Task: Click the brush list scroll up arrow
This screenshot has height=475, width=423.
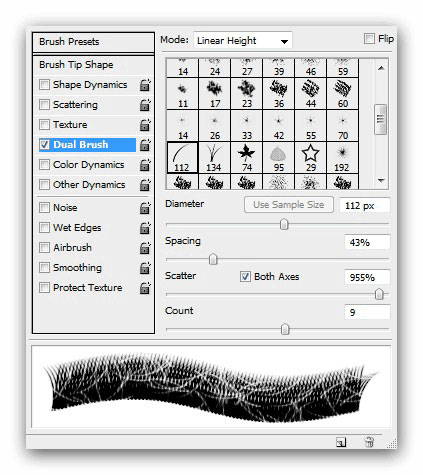Action: pyautogui.click(x=381, y=68)
